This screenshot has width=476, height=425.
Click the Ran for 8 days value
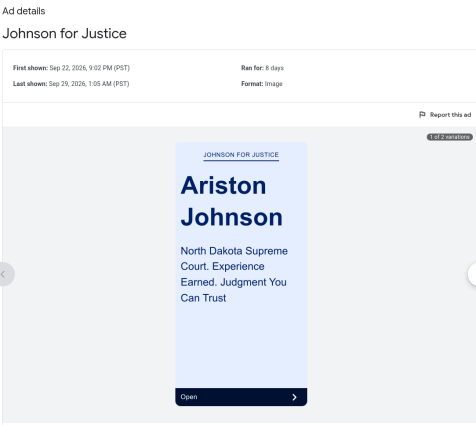[x=275, y=68]
